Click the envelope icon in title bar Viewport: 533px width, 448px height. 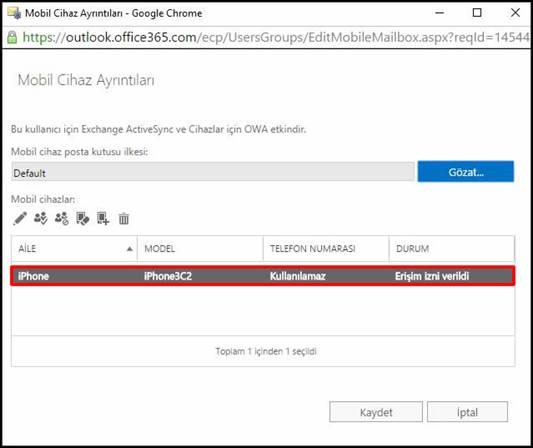[x=14, y=13]
